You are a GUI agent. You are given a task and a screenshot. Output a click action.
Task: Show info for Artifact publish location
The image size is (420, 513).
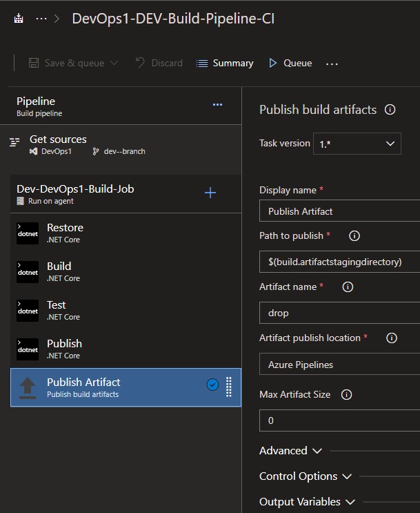[392, 338]
